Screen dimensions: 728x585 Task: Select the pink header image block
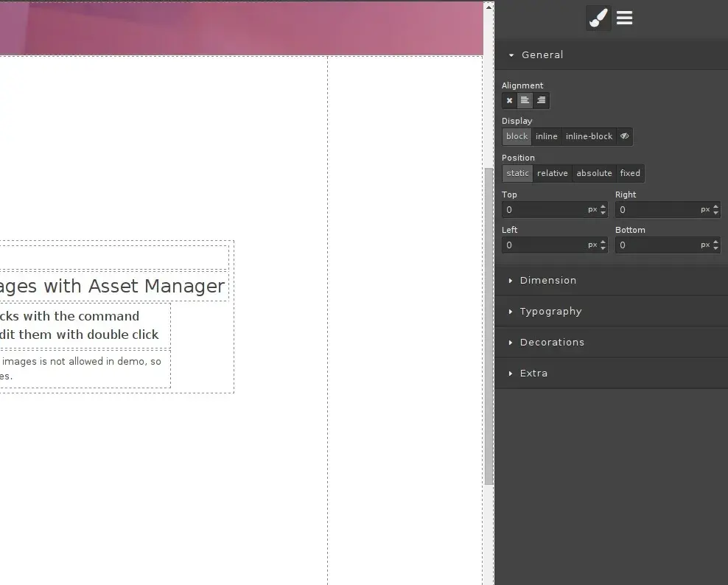[x=242, y=28]
